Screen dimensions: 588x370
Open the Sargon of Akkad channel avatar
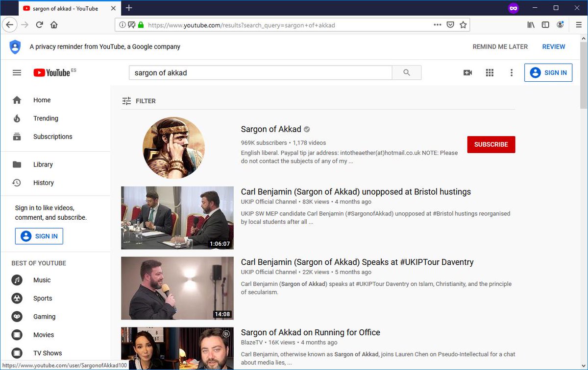(x=174, y=148)
